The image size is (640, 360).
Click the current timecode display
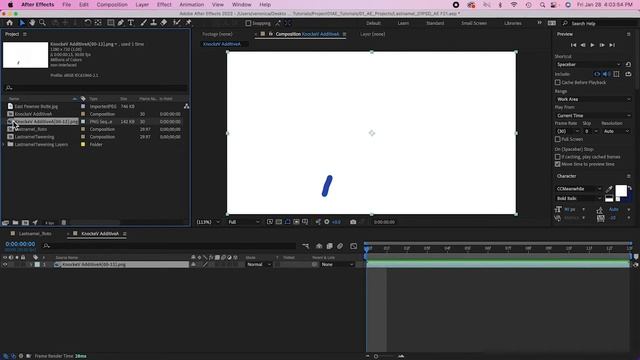[20, 244]
